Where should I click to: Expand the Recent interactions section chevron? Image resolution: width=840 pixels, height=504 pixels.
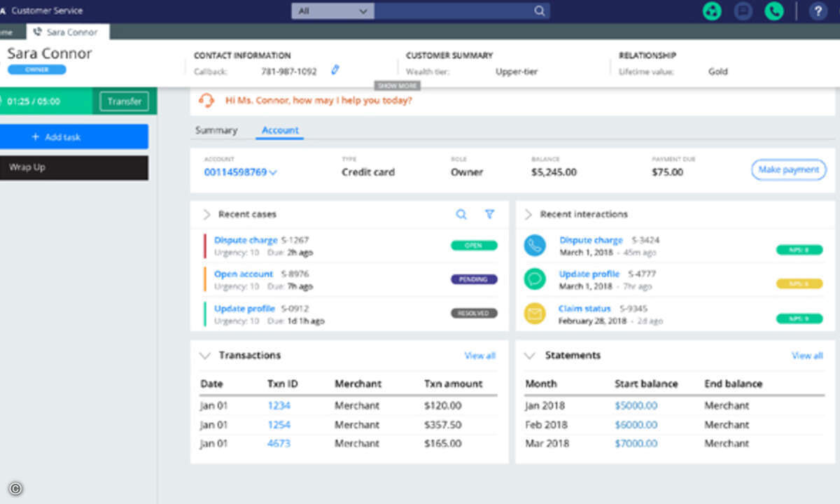(x=528, y=214)
